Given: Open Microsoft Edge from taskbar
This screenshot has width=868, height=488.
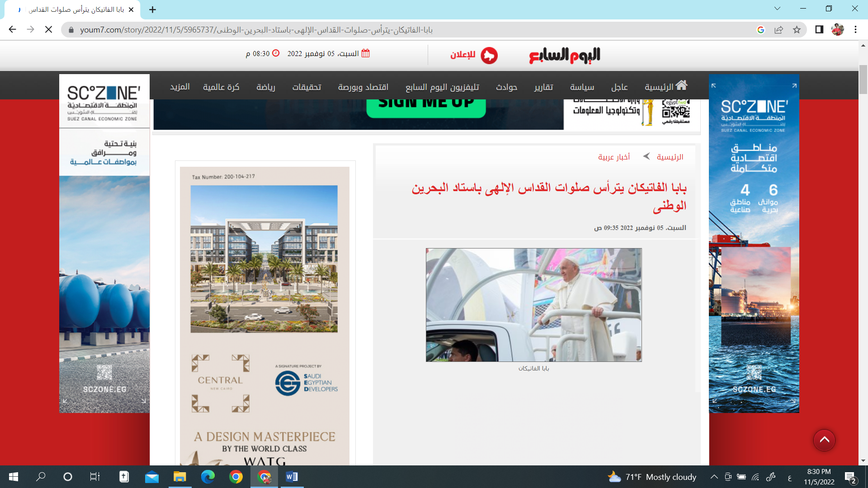Looking at the screenshot, I should point(208,477).
